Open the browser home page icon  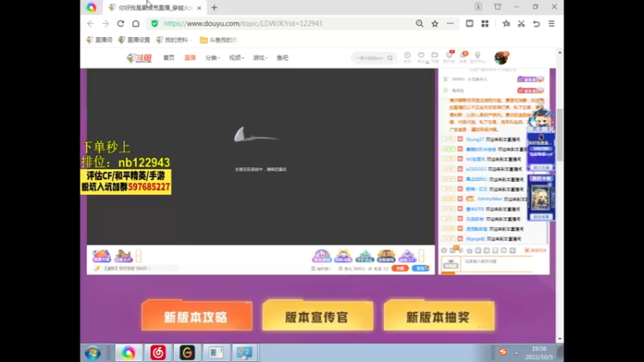click(136, 24)
